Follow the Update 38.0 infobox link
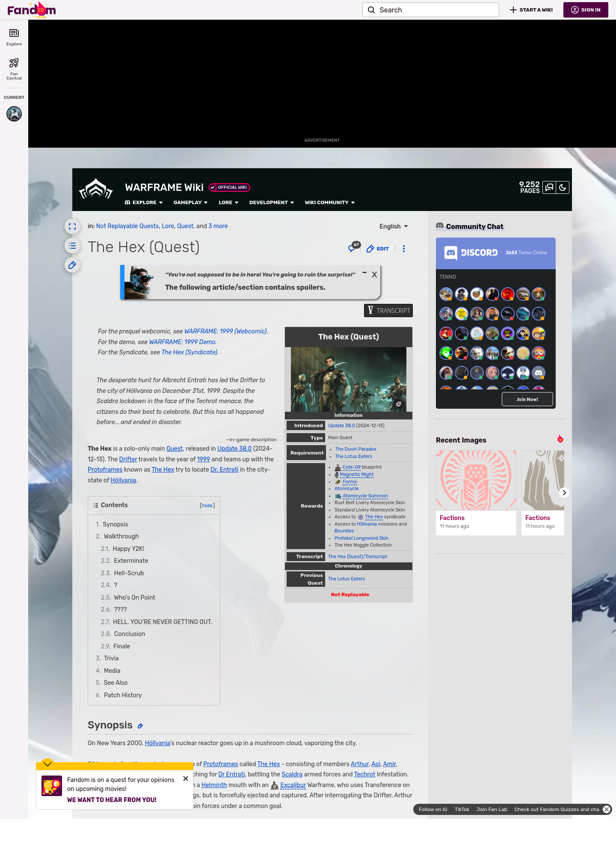 click(341, 425)
